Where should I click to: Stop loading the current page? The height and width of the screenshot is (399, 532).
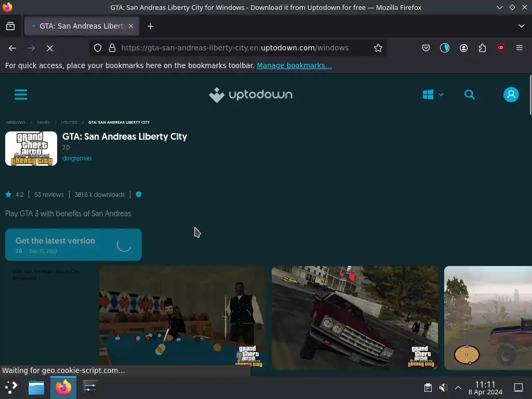pyautogui.click(x=50, y=48)
